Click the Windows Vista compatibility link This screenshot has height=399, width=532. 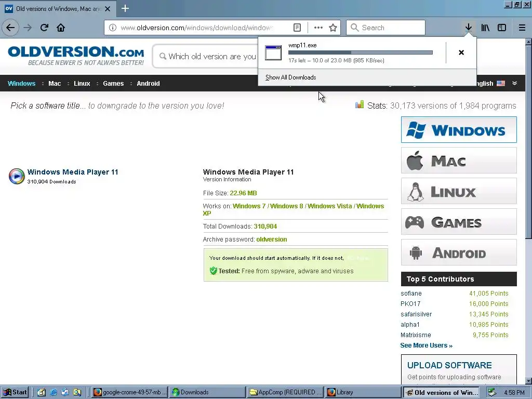click(x=329, y=206)
